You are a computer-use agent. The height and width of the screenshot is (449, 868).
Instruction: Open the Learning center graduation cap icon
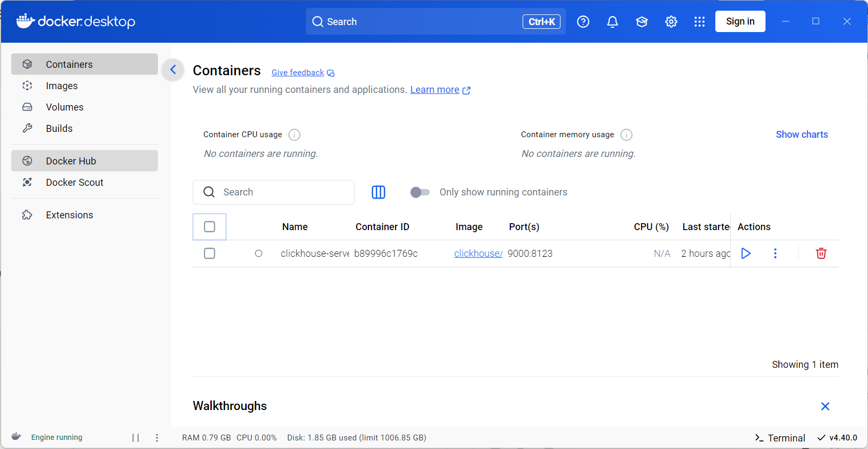coord(642,21)
